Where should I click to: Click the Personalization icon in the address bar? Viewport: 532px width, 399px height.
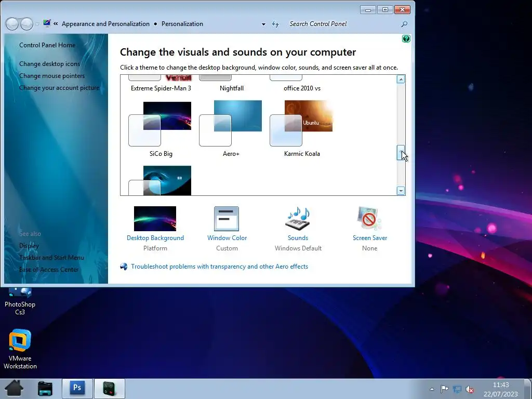point(47,23)
